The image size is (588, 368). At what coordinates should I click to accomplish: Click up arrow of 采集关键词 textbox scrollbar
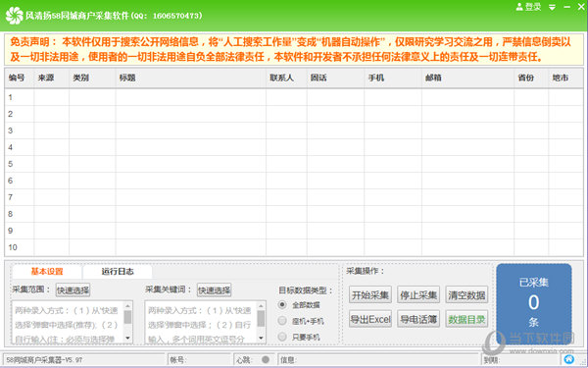coord(261,305)
